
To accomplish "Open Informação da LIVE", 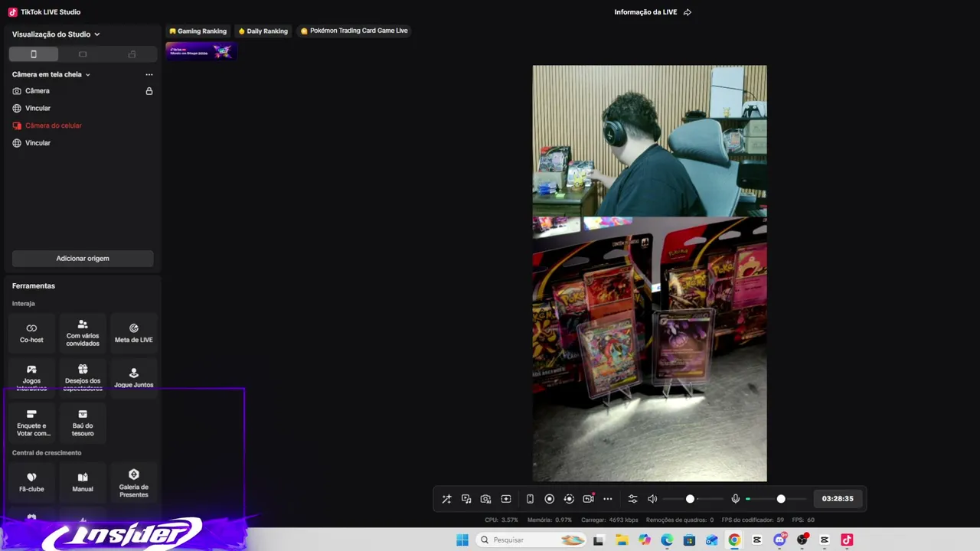I will pos(645,12).
